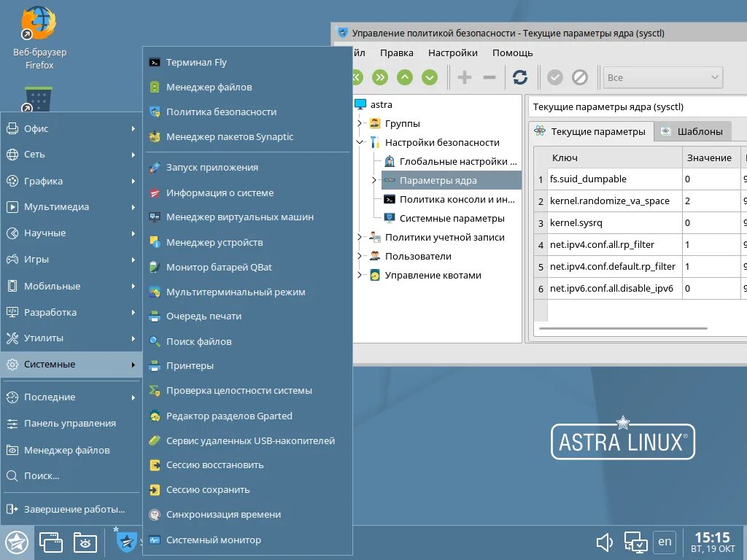The height and width of the screenshot is (560, 747).
Task: Open the Все filter dropdown
Action: tap(662, 76)
